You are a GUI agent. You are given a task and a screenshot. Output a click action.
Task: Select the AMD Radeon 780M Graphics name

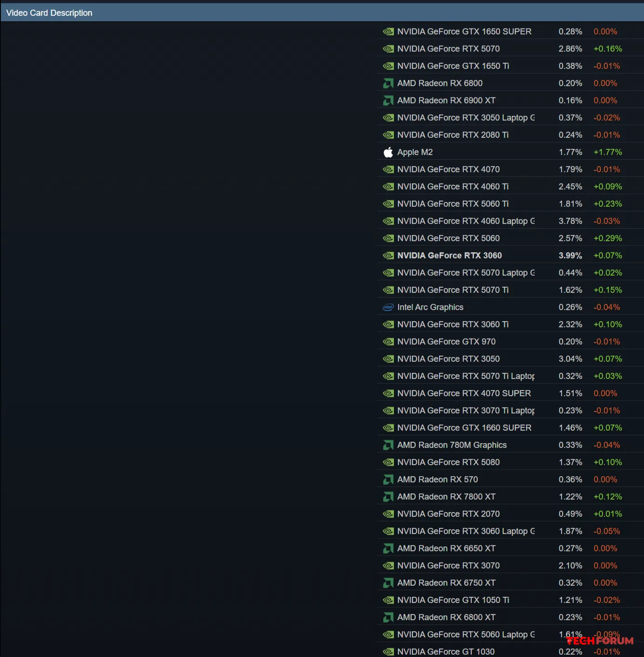(452, 445)
